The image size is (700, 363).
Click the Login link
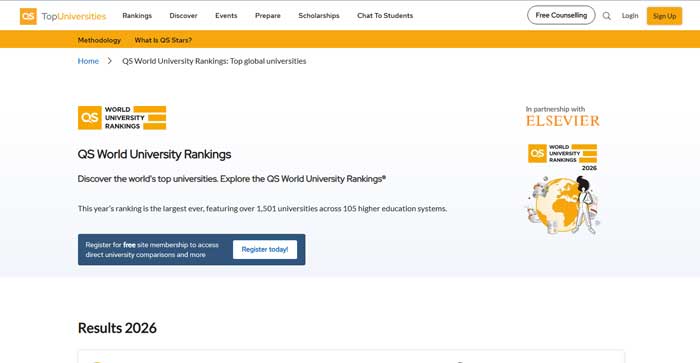point(630,16)
